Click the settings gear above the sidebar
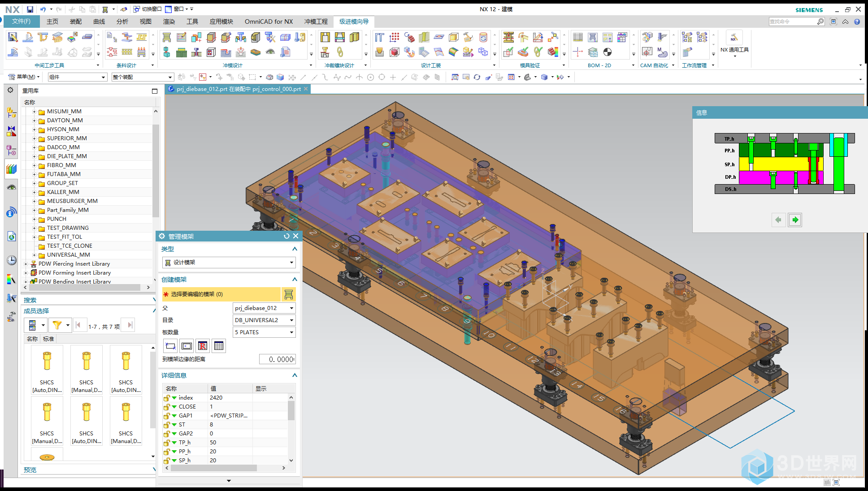 (x=10, y=90)
